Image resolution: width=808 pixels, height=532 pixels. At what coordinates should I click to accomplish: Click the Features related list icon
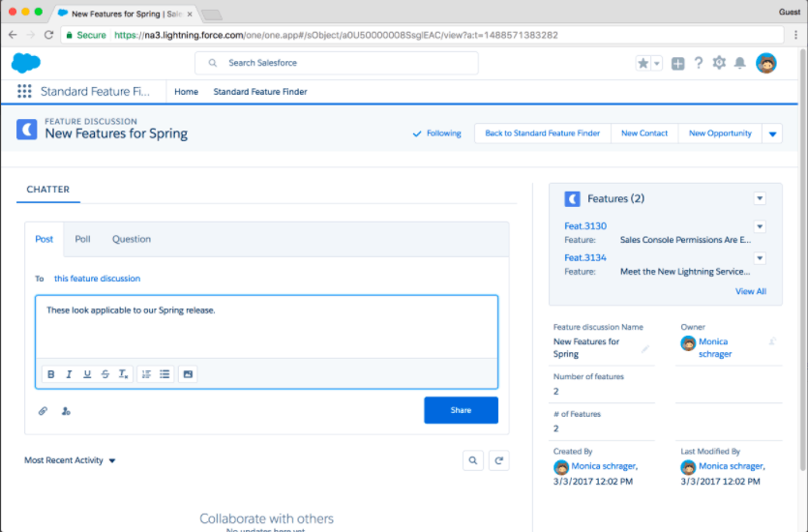(572, 199)
